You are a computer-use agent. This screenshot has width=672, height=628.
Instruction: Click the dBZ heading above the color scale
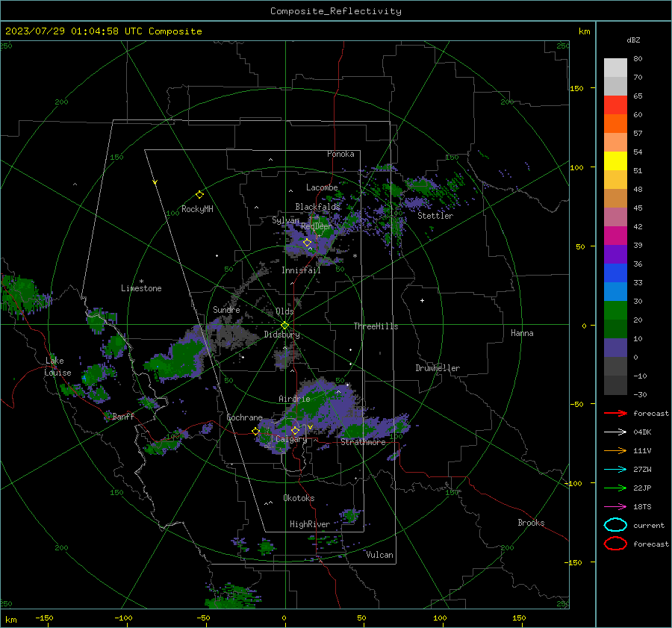(633, 40)
